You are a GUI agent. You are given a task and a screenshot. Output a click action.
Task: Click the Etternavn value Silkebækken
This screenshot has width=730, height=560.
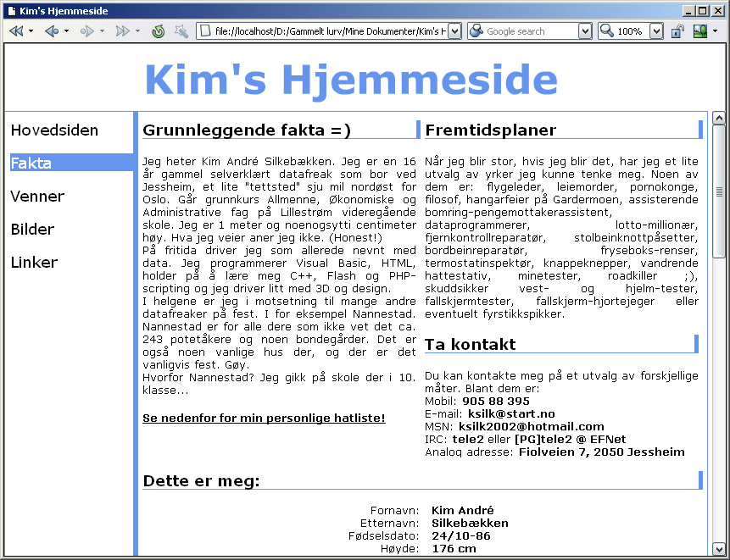471,523
